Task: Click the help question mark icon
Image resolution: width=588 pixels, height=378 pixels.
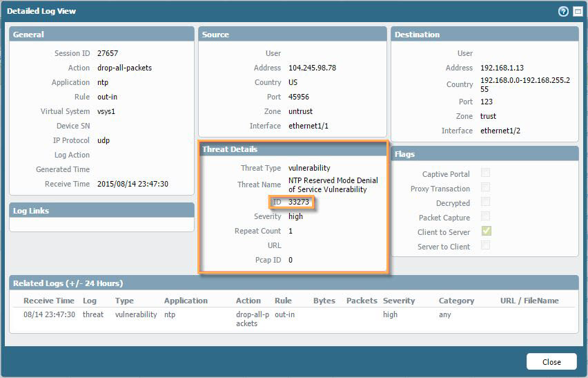Action: pos(563,12)
